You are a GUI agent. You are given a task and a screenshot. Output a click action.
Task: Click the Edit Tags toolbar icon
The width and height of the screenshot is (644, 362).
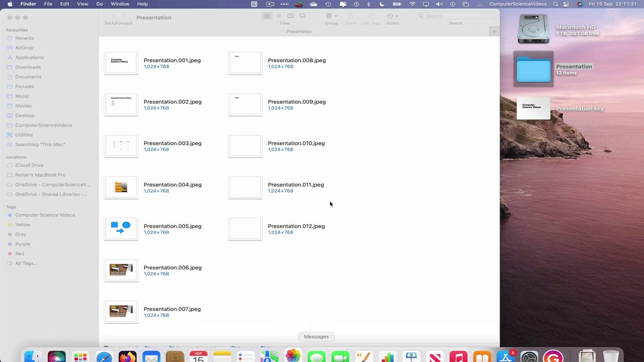click(x=371, y=16)
